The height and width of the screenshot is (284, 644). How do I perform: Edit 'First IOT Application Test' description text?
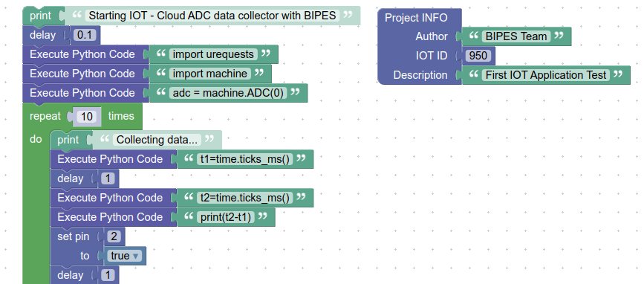pyautogui.click(x=546, y=75)
